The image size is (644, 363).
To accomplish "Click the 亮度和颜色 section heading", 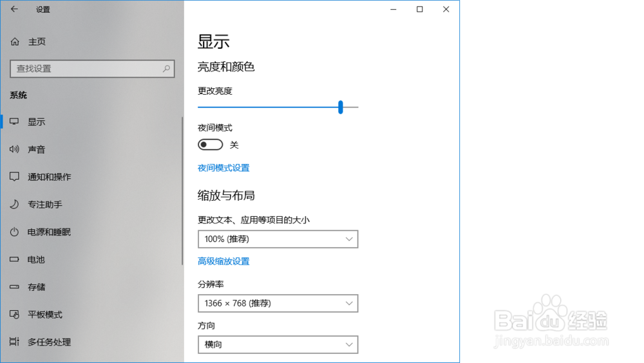I will (x=226, y=66).
